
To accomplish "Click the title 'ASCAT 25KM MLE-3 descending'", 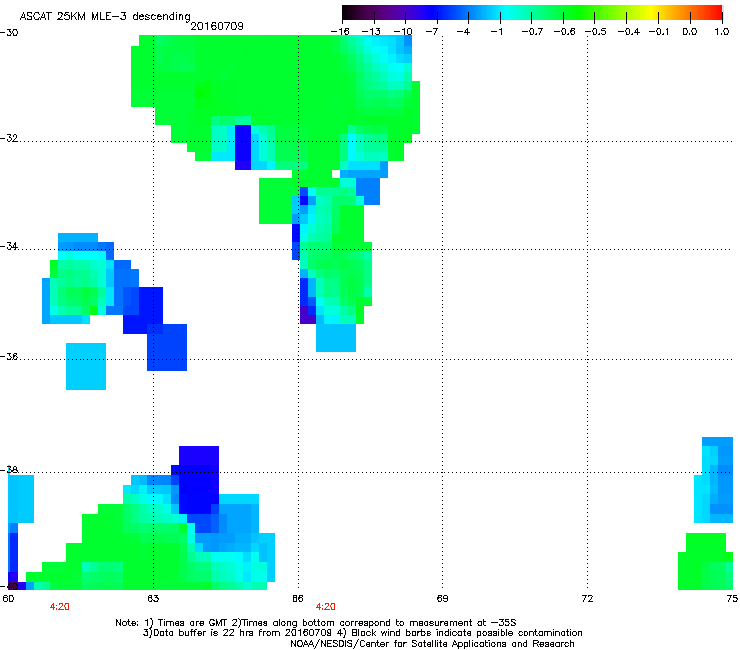I will click(105, 16).
